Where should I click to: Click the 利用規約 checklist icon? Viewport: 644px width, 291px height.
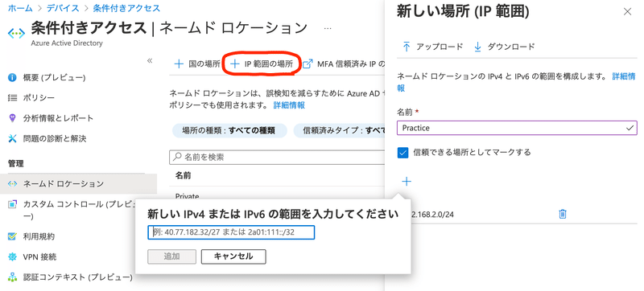pyautogui.click(x=12, y=236)
